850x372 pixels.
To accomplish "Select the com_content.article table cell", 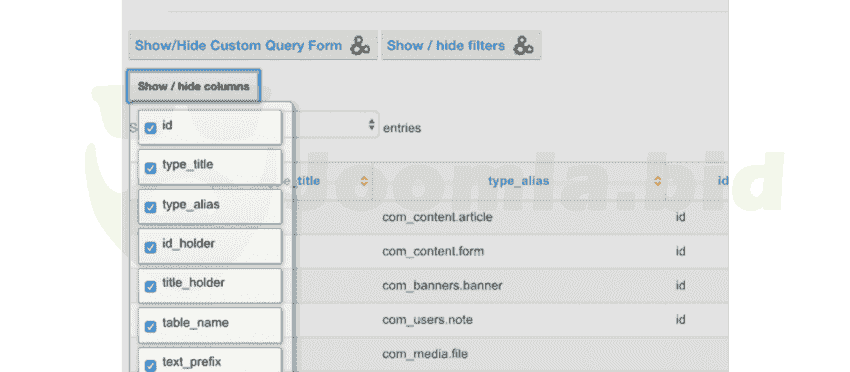I will tap(437, 217).
